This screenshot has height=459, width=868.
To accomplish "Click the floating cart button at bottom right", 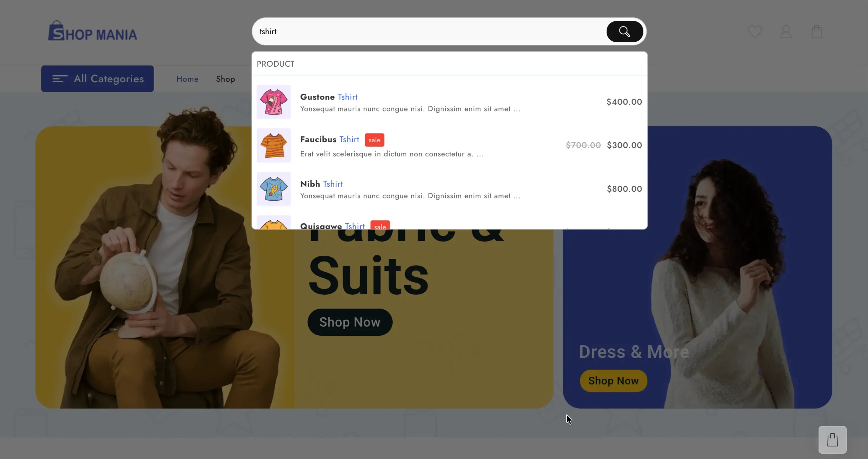I will coord(832,439).
